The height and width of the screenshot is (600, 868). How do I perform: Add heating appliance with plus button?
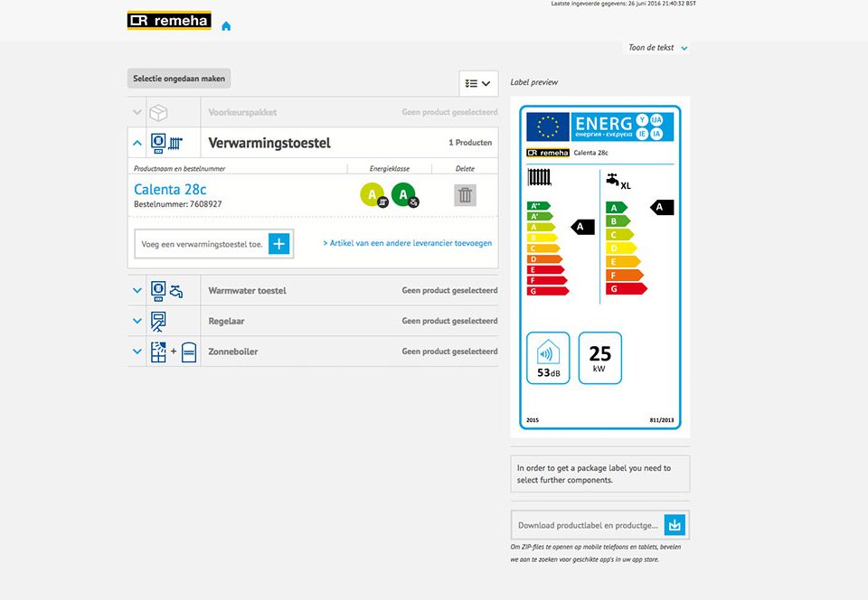(x=279, y=244)
